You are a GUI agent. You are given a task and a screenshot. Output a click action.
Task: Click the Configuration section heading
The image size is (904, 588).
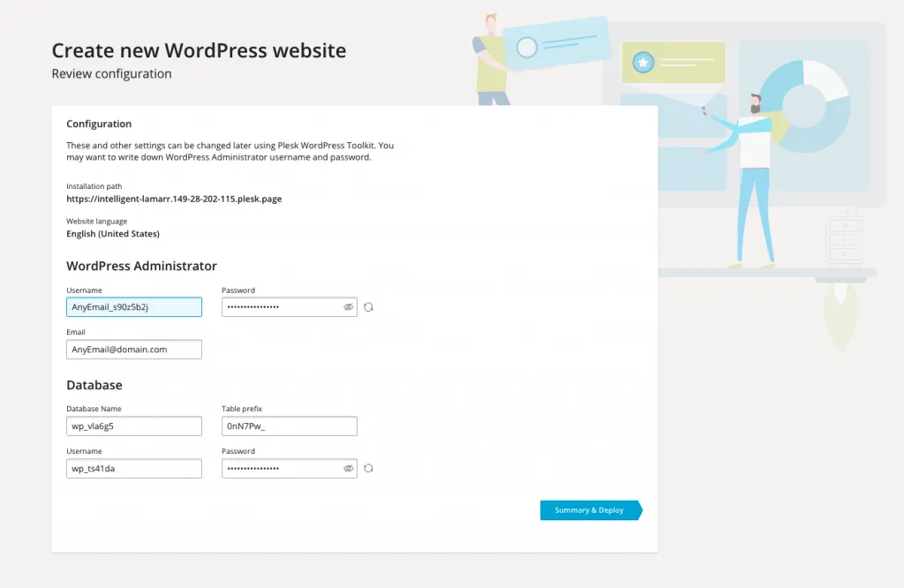pos(98,124)
